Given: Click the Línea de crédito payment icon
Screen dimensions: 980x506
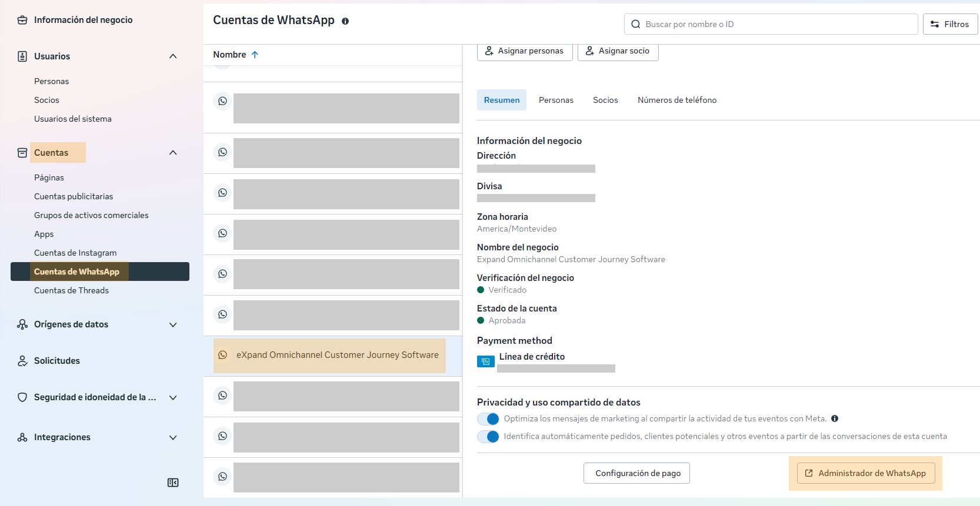Looking at the screenshot, I should (485, 361).
